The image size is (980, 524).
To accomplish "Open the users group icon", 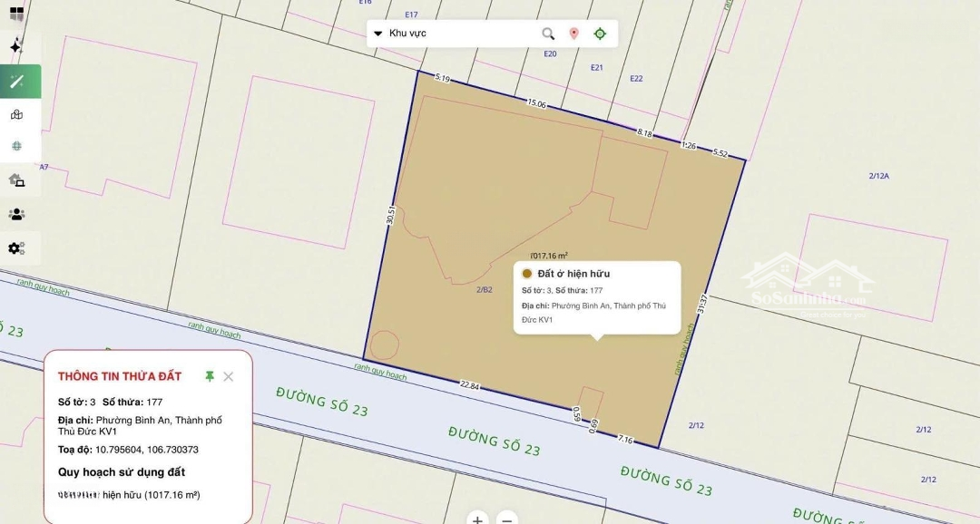I will click(x=16, y=215).
